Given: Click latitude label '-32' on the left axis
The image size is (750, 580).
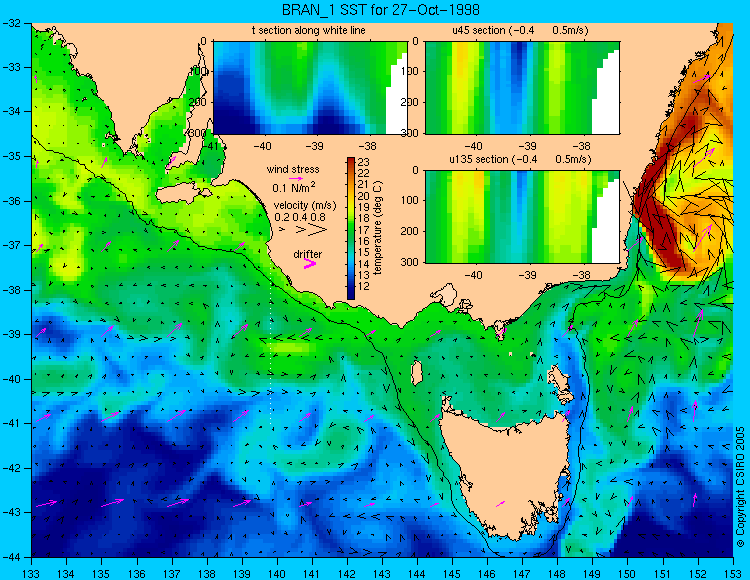Looking at the screenshot, I should 14,22.
